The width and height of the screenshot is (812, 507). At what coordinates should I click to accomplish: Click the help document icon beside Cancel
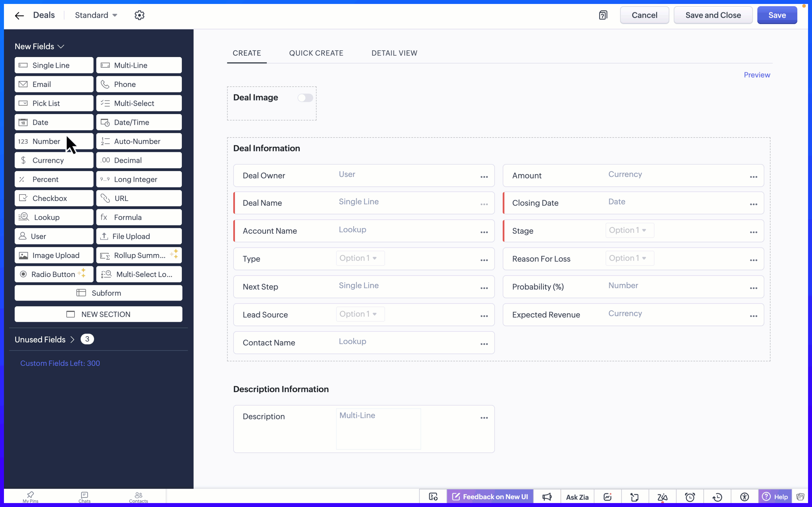click(x=603, y=15)
